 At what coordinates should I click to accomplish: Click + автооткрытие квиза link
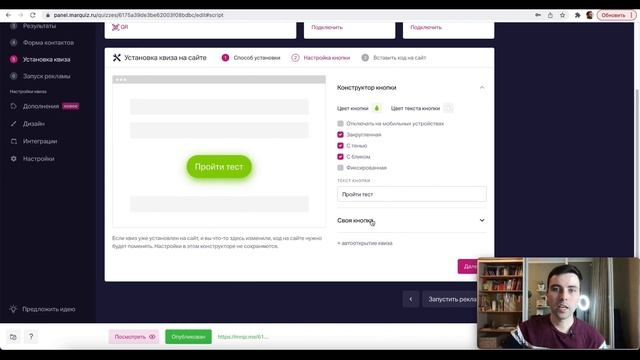tap(364, 243)
